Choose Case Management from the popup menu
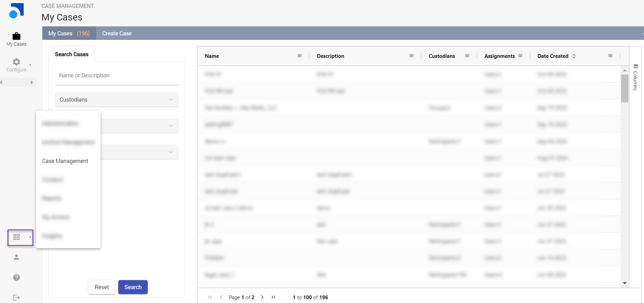This screenshot has height=303, width=644. [65, 161]
